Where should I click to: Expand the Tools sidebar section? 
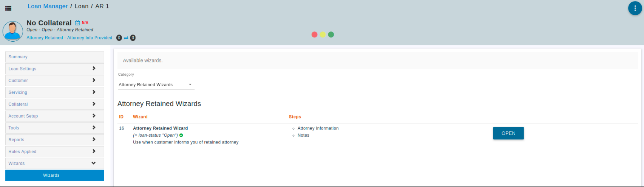coord(55,128)
